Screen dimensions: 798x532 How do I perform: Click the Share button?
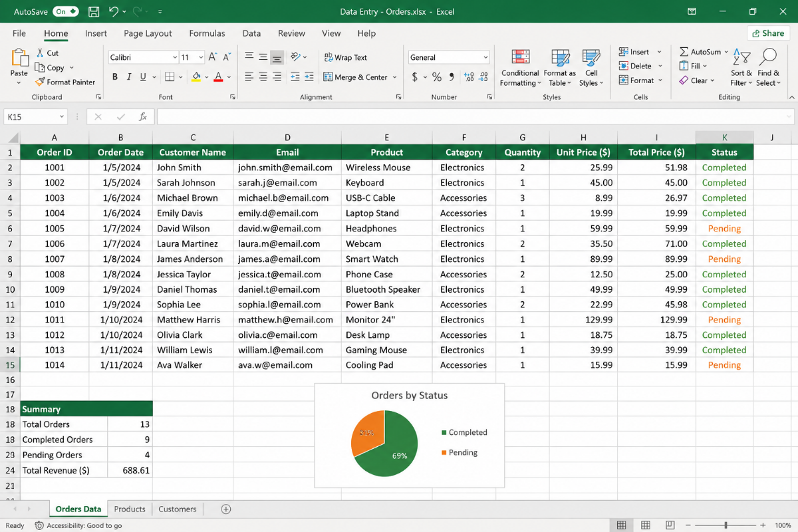[x=768, y=33]
